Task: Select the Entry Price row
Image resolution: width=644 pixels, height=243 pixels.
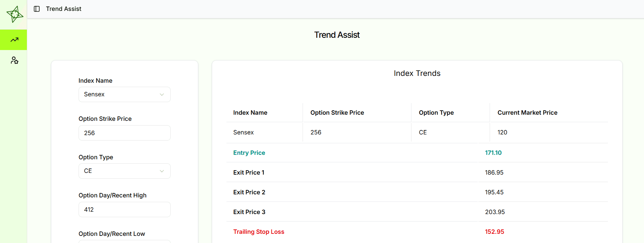Action: 249,152
